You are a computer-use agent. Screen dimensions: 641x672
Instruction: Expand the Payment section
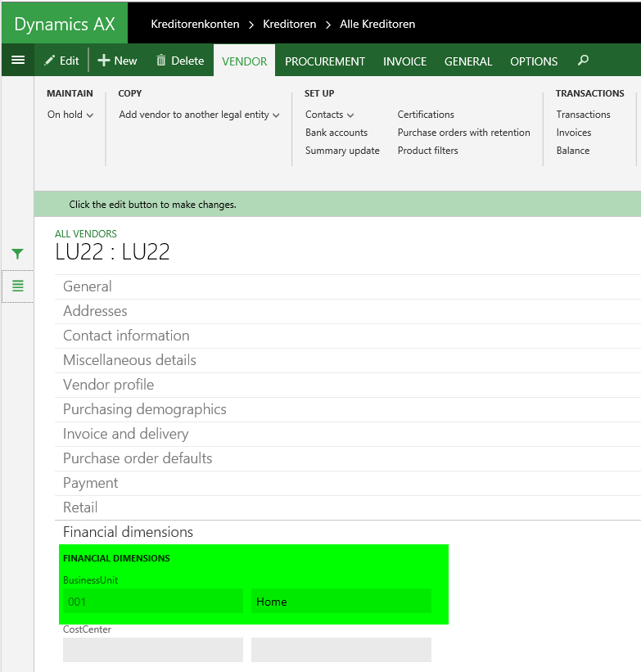[91, 483]
